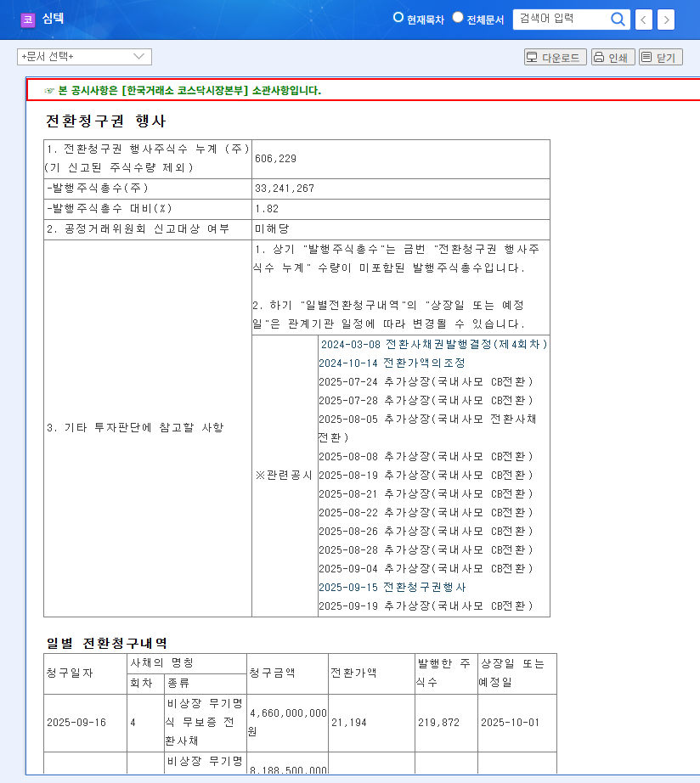Click the 닫기 close button

pos(661,58)
